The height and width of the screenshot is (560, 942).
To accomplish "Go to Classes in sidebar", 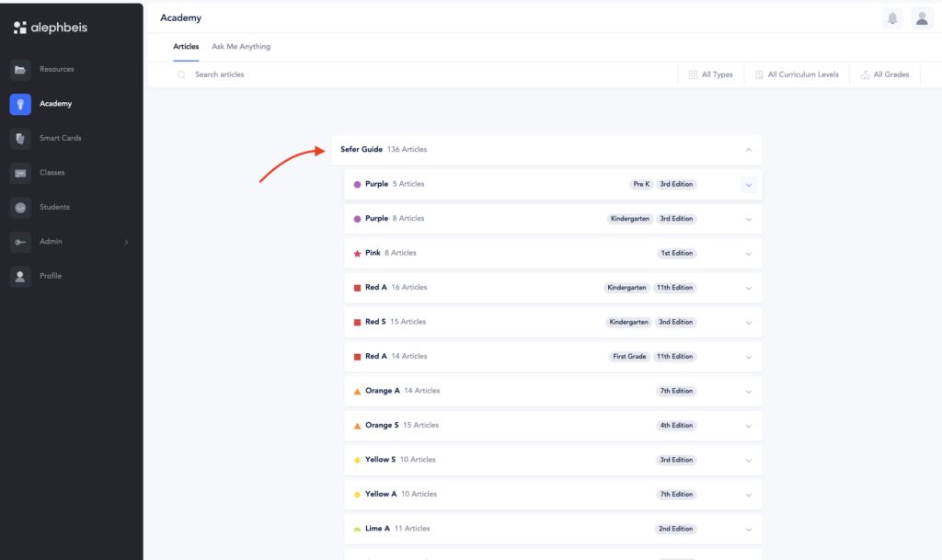I will pos(52,173).
